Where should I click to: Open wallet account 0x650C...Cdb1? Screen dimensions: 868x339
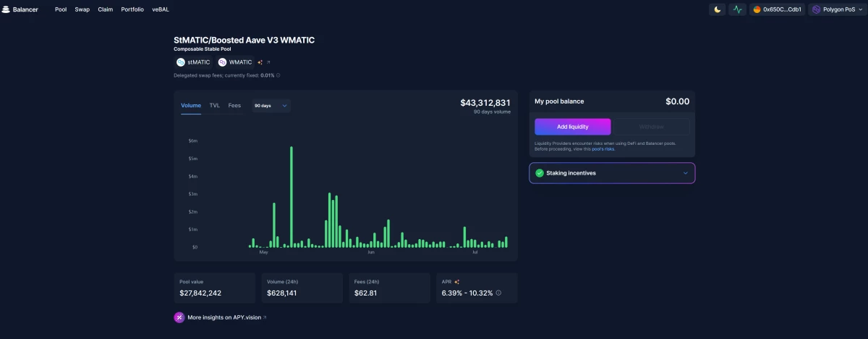coord(777,9)
